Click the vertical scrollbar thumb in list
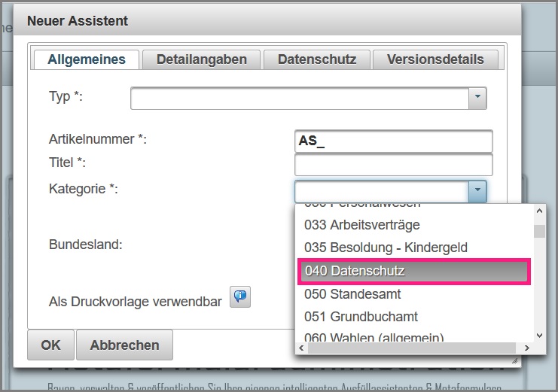The height and width of the screenshot is (392, 558). pos(539,230)
